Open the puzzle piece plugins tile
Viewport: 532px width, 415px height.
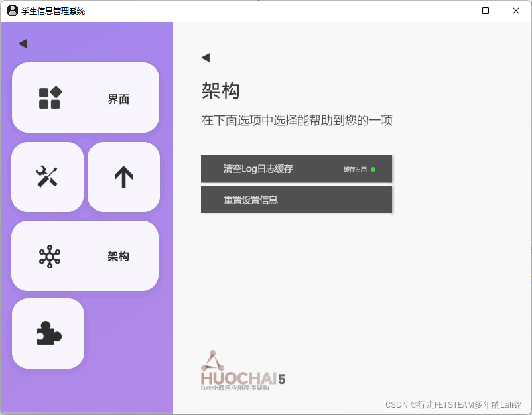pos(48,333)
